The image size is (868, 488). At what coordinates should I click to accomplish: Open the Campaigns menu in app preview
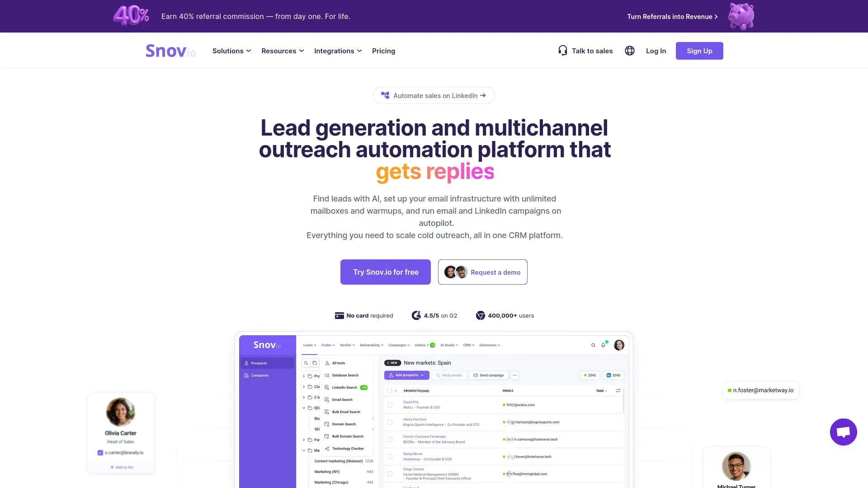click(x=399, y=345)
